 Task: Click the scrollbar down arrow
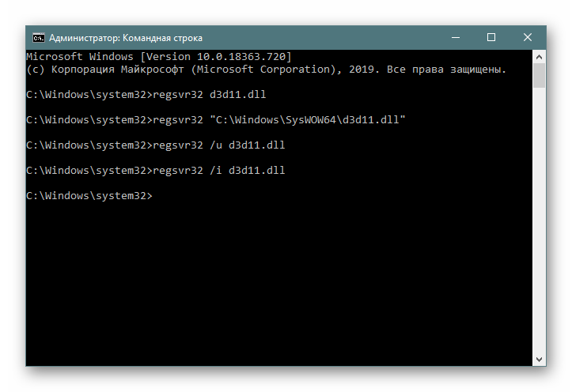[540, 360]
